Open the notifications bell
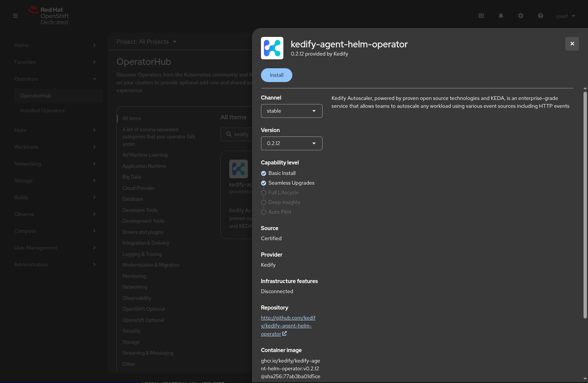The width and height of the screenshot is (588, 383). 501,16
